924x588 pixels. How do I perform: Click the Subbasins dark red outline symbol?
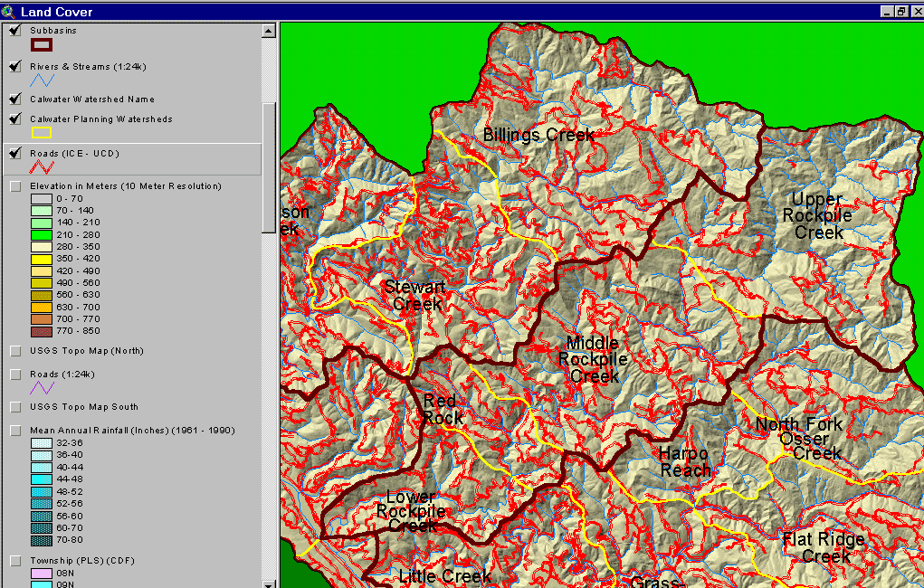coord(42,44)
